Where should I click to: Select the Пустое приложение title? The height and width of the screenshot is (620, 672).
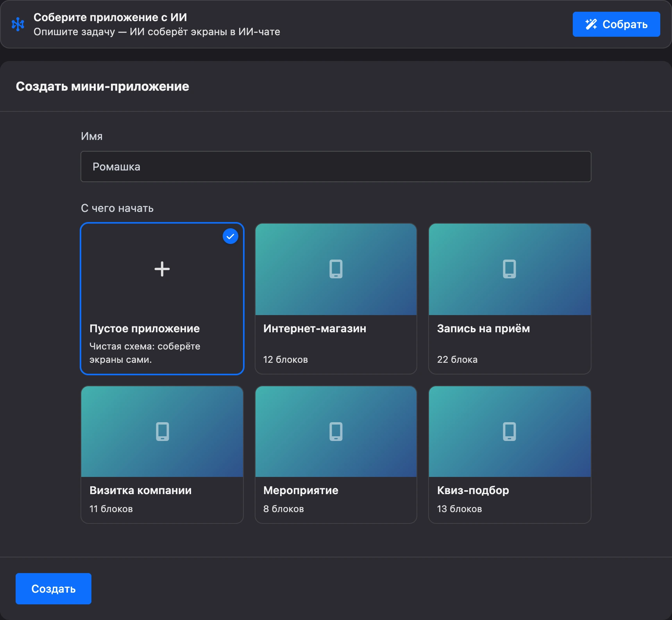[x=145, y=328]
